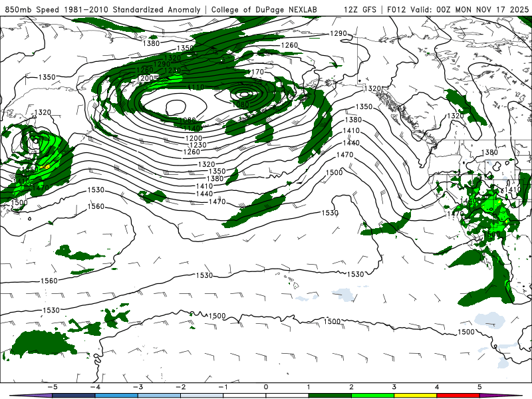The width and height of the screenshot is (532, 399).
Task: Click the '-3' color bar tick label
Action: (x=138, y=387)
